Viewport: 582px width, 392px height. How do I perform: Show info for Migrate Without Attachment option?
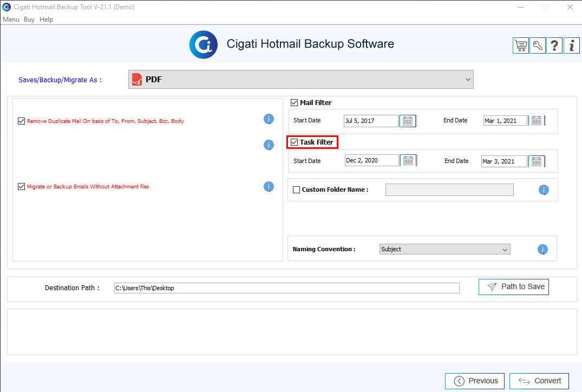pyautogui.click(x=269, y=187)
